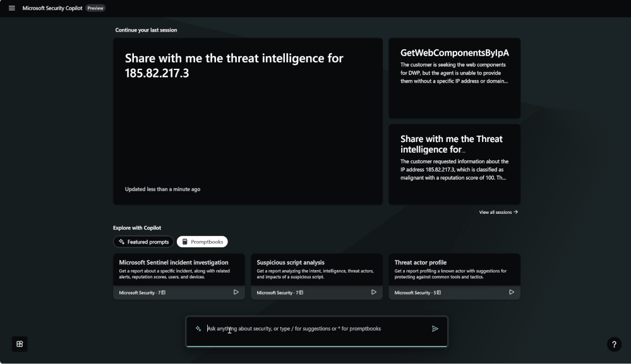Open the 'Share with me the Threat intelligence for…' card

coord(454,164)
